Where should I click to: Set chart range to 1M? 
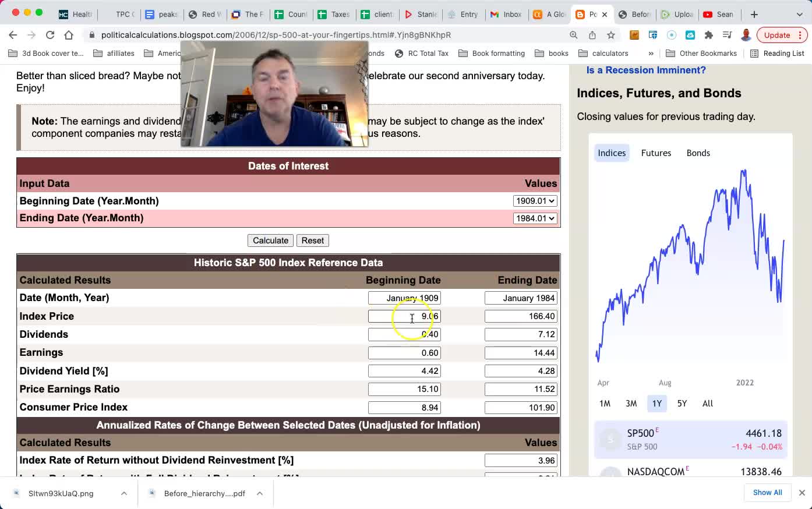[x=605, y=404]
